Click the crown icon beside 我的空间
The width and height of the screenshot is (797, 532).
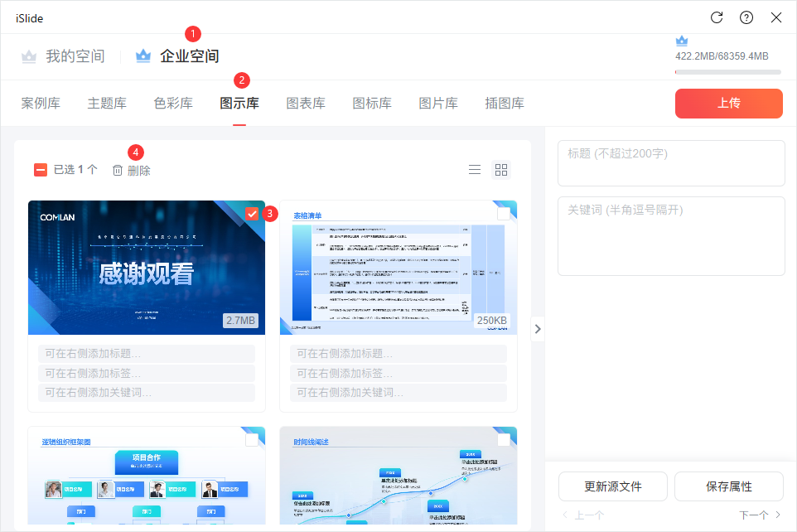pos(30,56)
